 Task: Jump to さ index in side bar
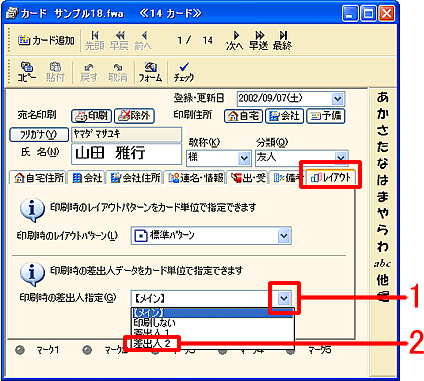[383, 130]
